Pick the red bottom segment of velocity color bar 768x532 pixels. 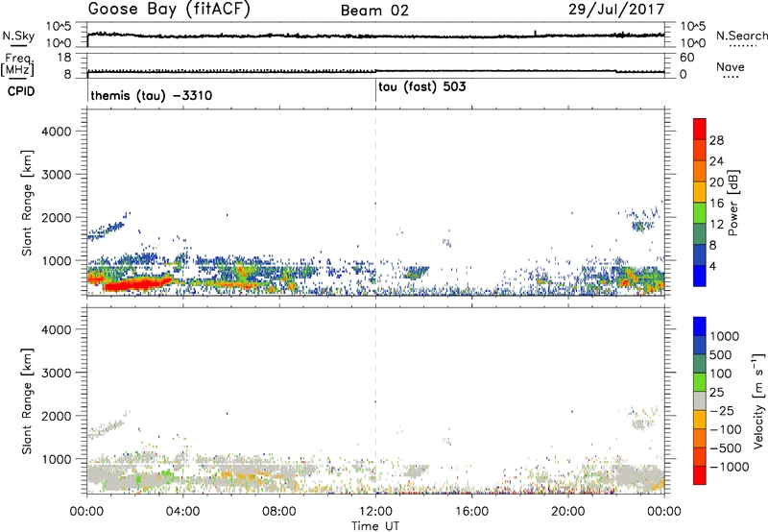[700, 475]
